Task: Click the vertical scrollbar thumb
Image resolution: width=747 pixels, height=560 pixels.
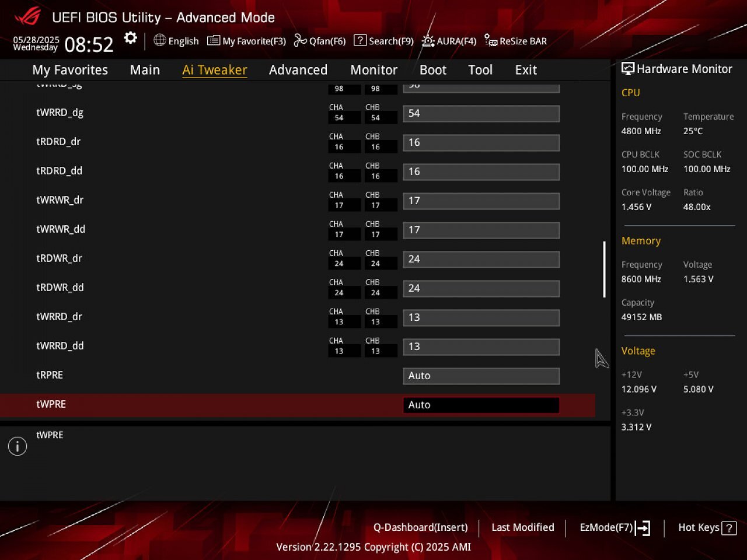Action: tap(605, 269)
